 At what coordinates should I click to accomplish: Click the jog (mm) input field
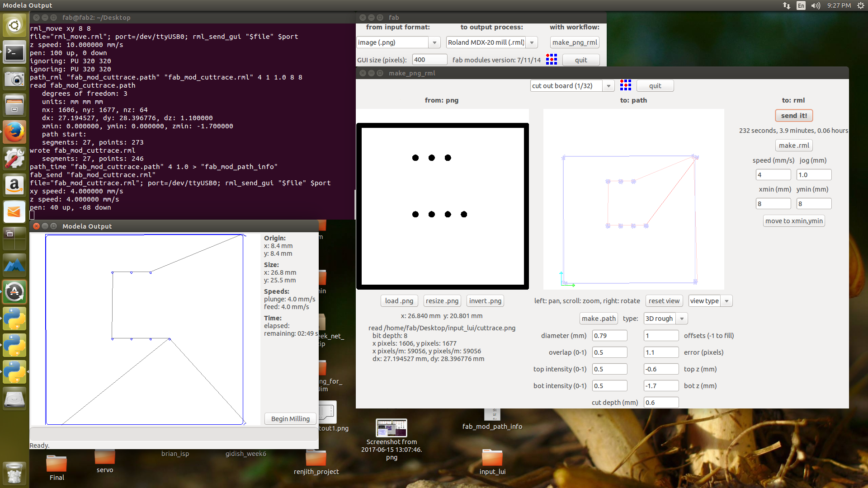pos(814,175)
